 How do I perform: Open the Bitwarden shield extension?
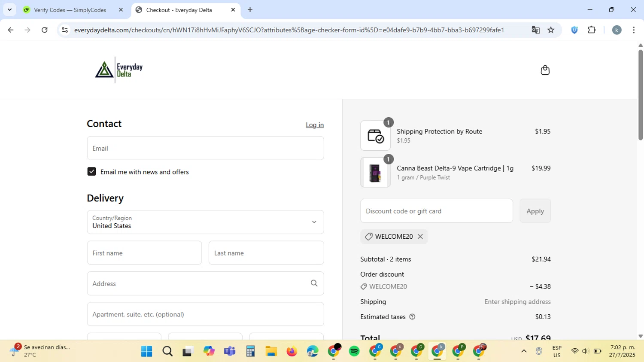574,30
